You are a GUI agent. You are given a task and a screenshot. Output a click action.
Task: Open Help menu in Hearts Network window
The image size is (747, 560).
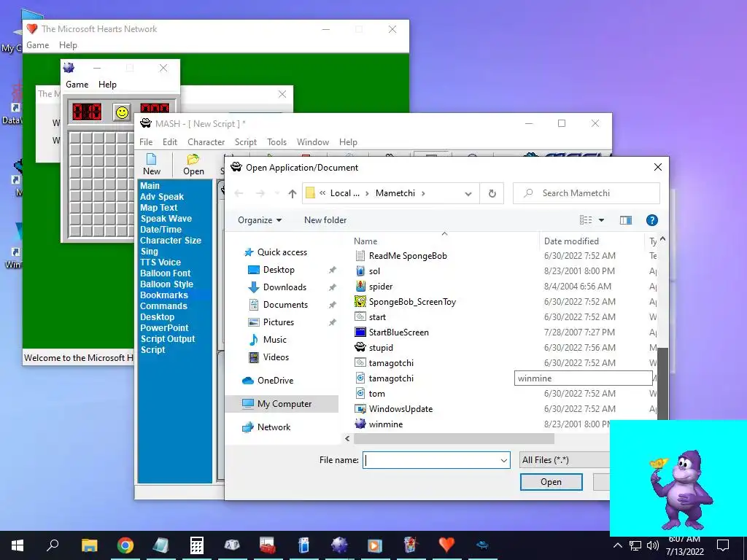pyautogui.click(x=68, y=45)
